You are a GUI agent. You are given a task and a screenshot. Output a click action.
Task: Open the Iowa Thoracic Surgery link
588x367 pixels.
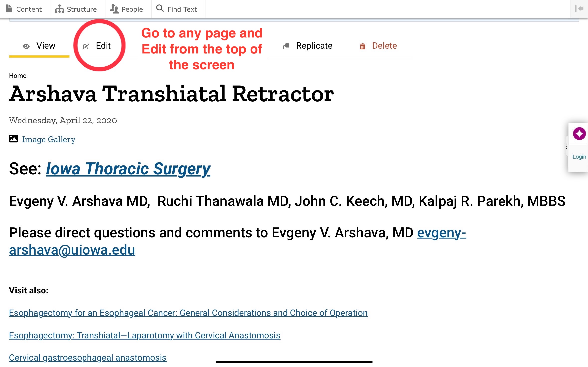click(128, 169)
